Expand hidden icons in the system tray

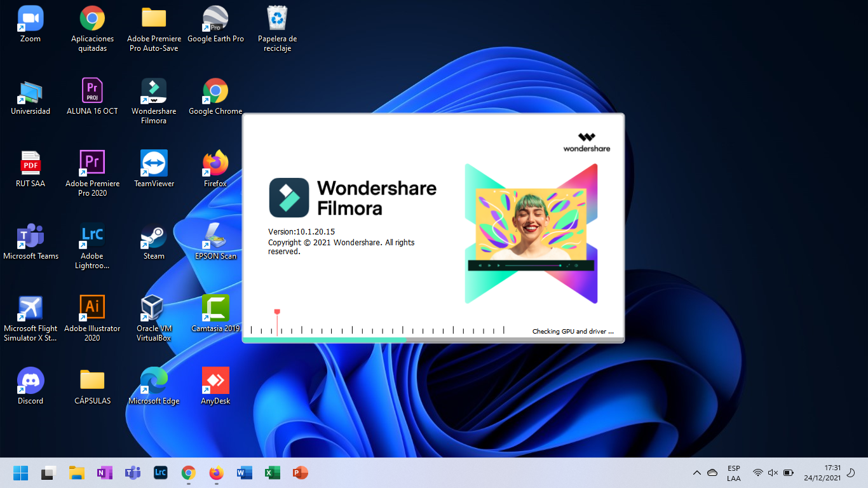coord(696,473)
